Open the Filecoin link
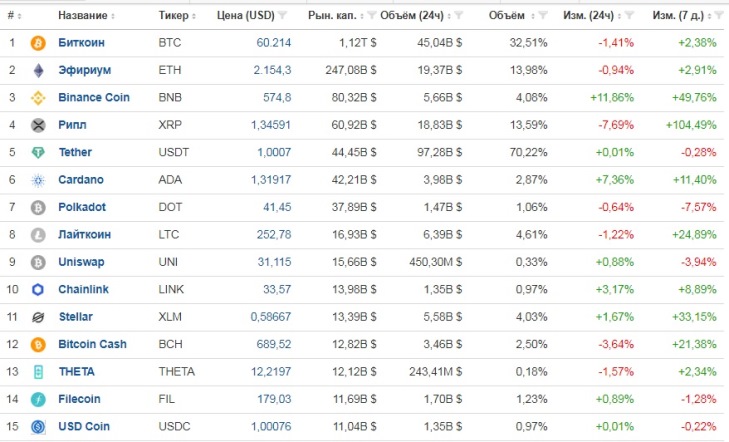The image size is (729, 442). (x=80, y=399)
